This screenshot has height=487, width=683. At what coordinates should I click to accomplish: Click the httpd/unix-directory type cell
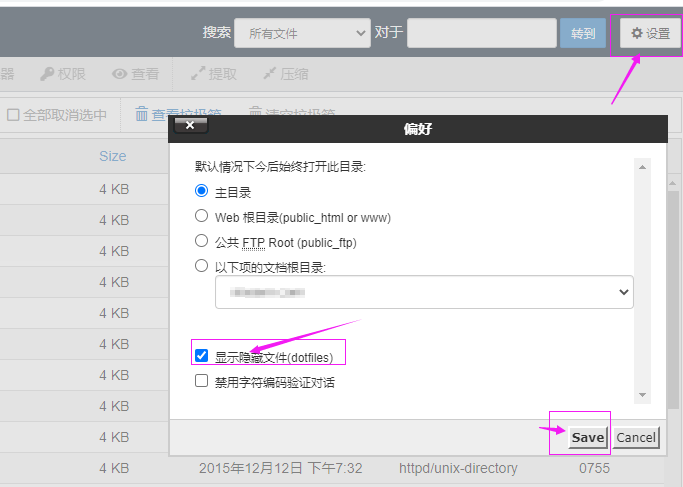pyautogui.click(x=458, y=468)
